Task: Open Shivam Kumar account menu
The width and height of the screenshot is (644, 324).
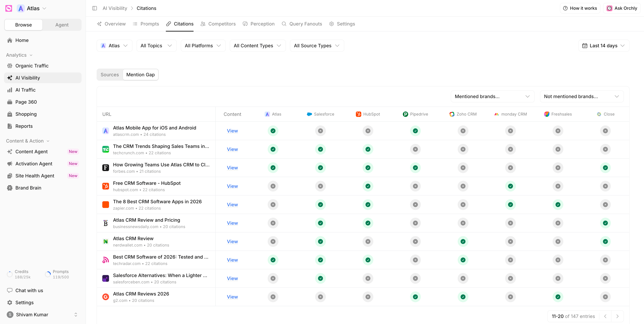Action: [x=43, y=314]
